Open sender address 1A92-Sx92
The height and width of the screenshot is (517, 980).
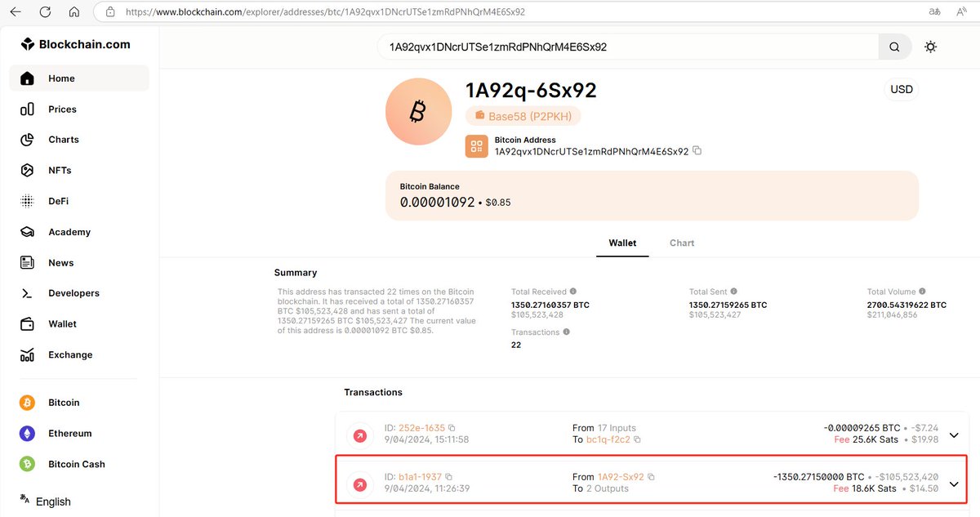click(x=621, y=477)
